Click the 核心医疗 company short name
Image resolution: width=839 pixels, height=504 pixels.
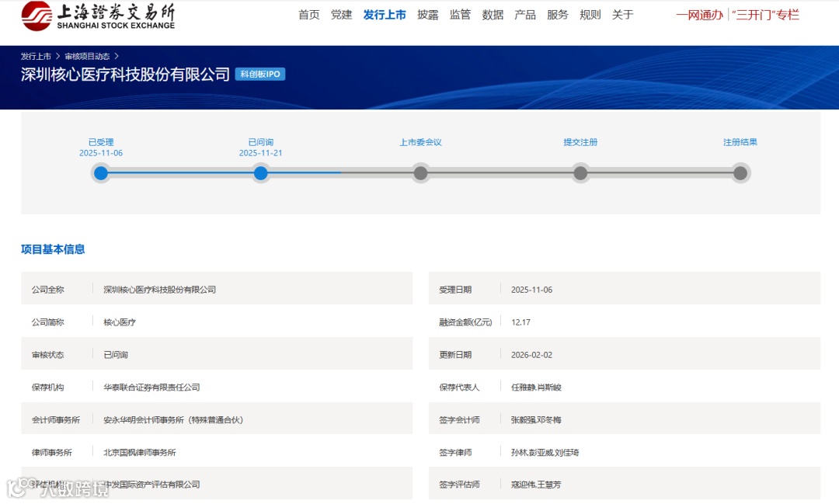click(x=120, y=322)
